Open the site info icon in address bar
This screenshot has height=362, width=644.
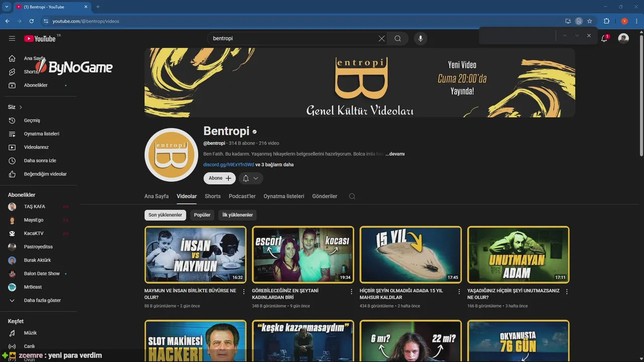click(46, 21)
